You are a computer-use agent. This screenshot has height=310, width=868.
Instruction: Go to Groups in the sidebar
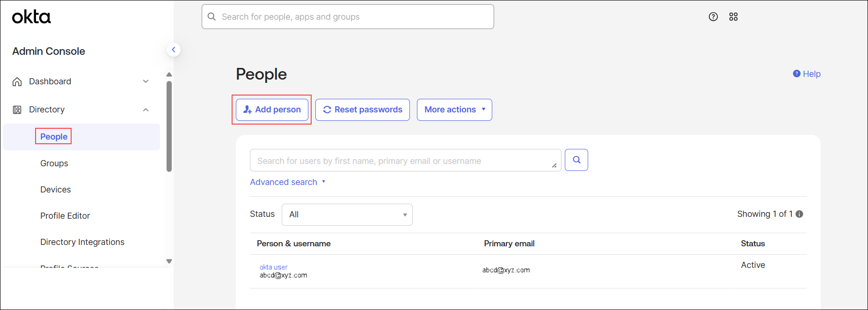[x=54, y=163]
